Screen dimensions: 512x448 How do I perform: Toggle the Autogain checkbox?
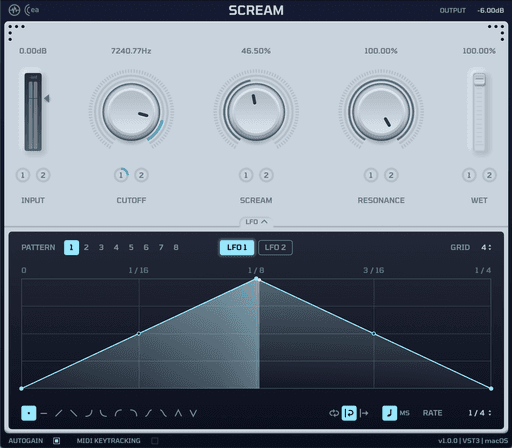coord(57,441)
